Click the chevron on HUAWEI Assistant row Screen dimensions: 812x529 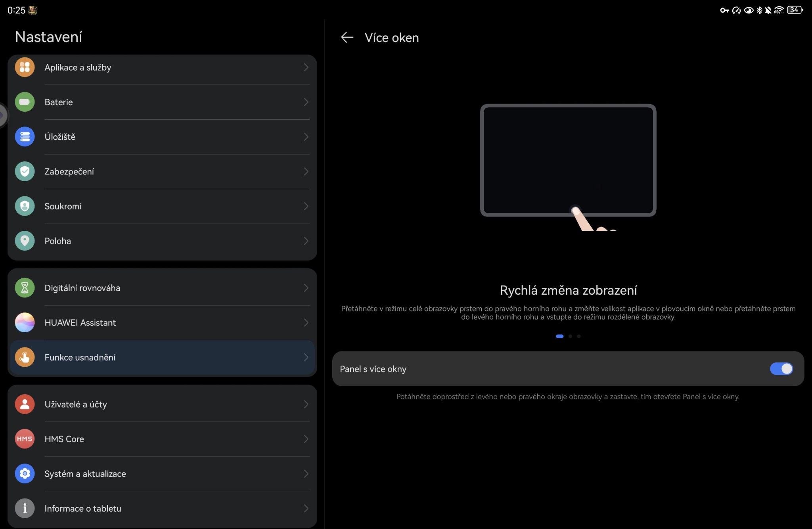(306, 322)
